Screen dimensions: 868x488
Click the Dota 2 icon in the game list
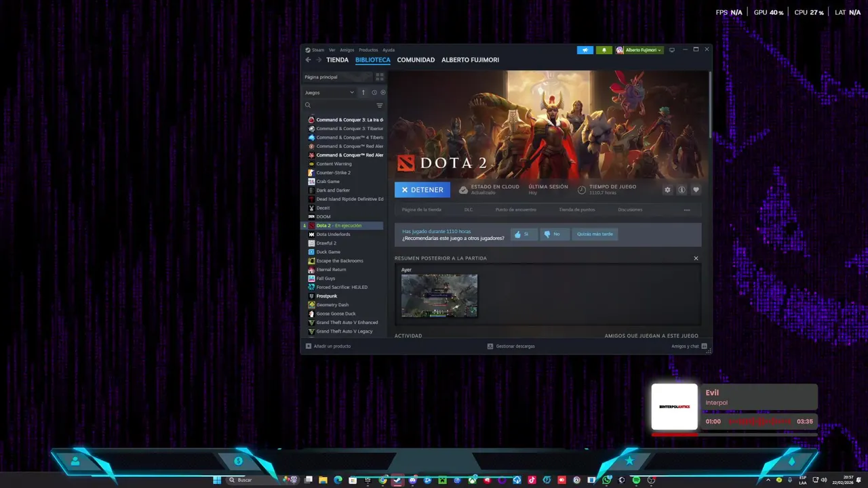coord(311,226)
